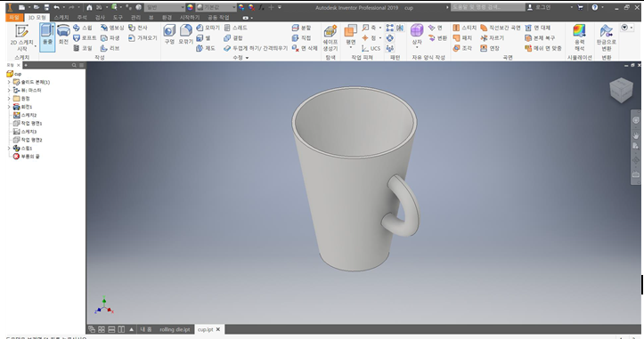Click the ViewCube in the viewport

point(621,90)
